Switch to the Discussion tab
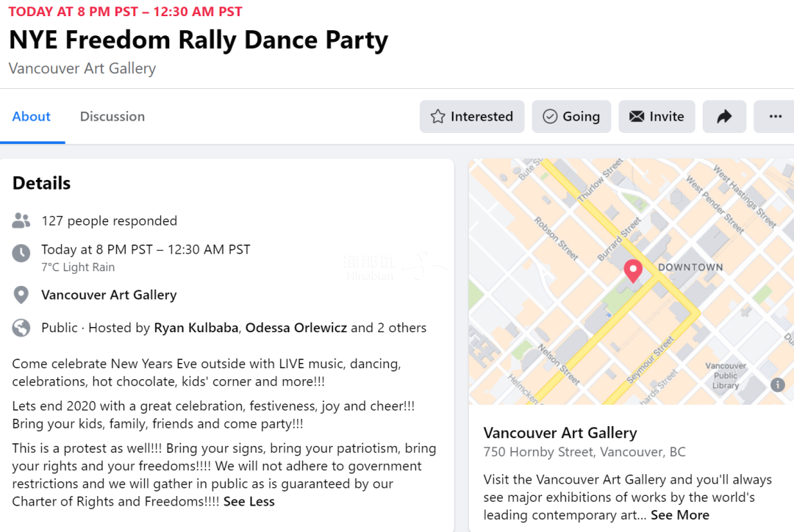 click(112, 117)
